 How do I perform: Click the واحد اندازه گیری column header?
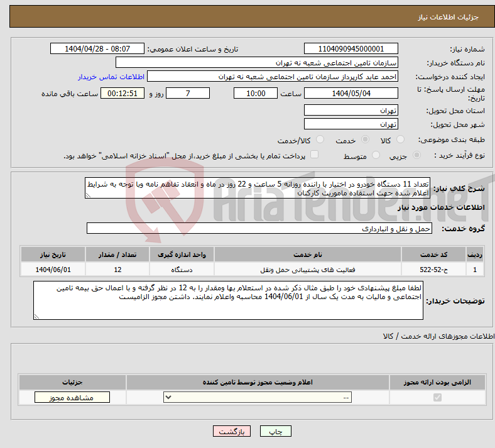click(182, 254)
